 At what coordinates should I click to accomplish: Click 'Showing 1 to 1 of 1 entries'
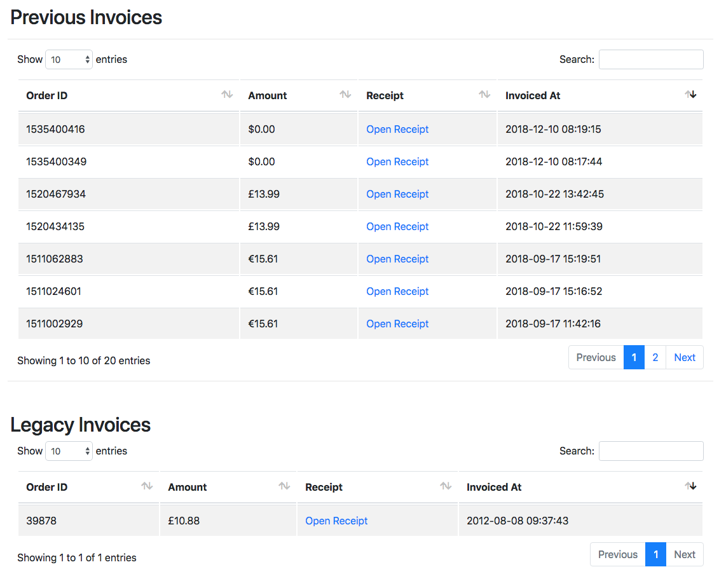pos(77,557)
